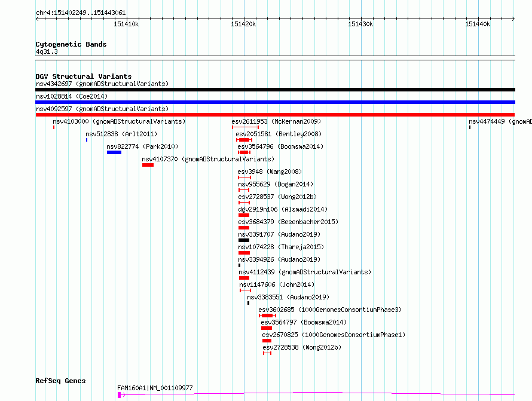Screen dimensions: 532x401
Task: Click the Cytogenetic Bands track title
Action: [71, 44]
